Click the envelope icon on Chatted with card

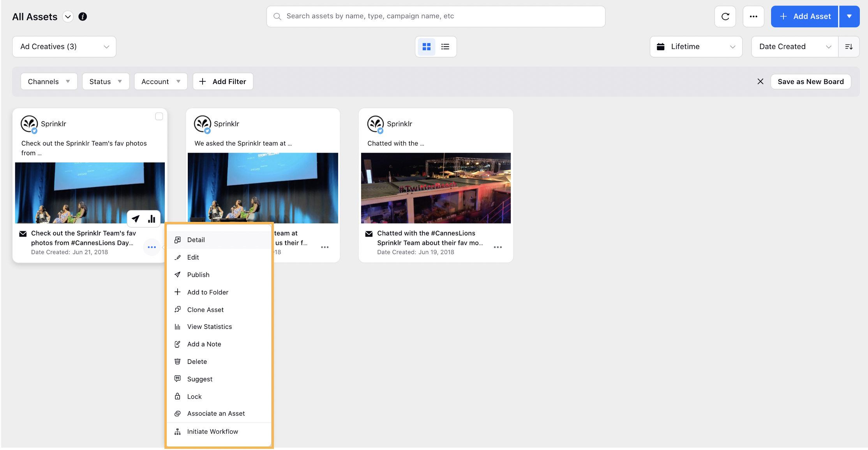[x=369, y=234]
